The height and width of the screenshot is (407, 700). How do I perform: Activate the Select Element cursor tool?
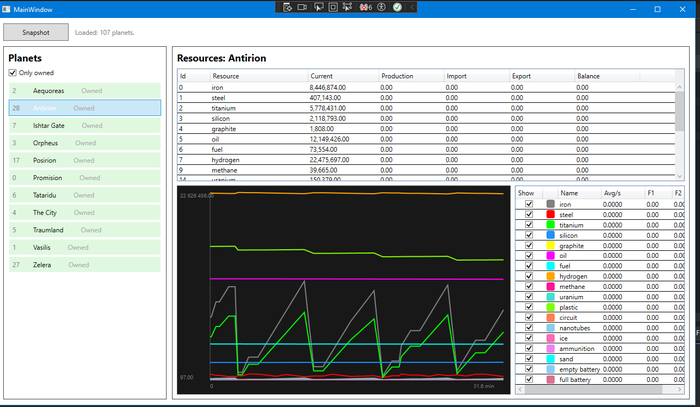[x=318, y=7]
